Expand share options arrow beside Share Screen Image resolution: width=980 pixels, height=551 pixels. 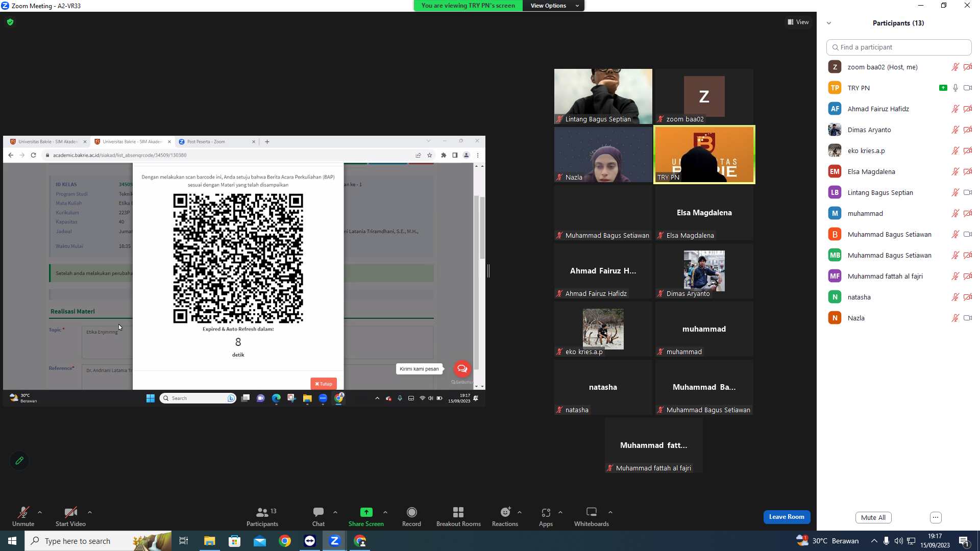coord(385,512)
